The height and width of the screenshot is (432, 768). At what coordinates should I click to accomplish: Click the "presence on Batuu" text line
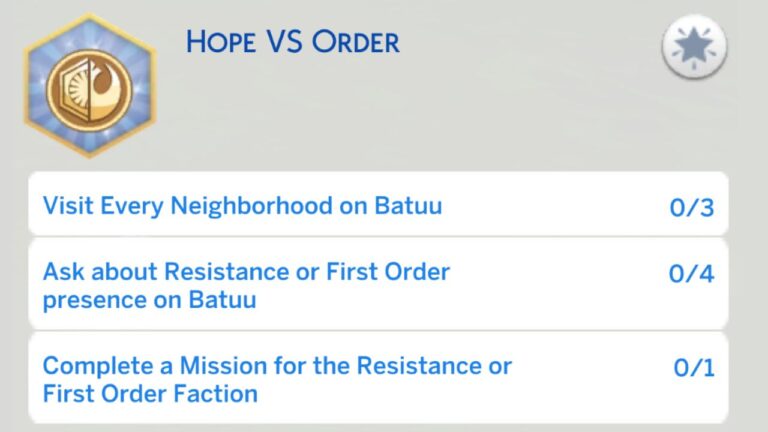click(149, 299)
